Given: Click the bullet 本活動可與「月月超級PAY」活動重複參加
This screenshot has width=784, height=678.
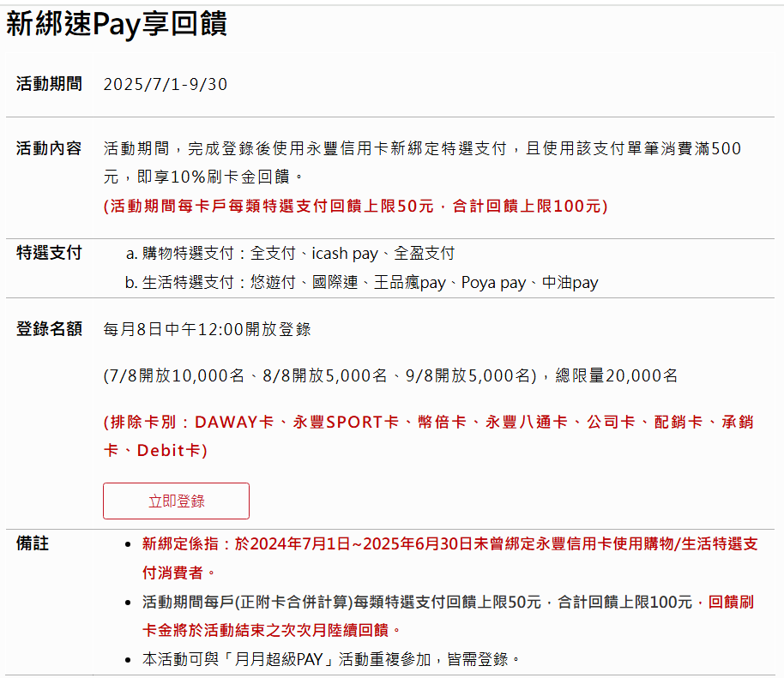Looking at the screenshot, I should (330, 659).
